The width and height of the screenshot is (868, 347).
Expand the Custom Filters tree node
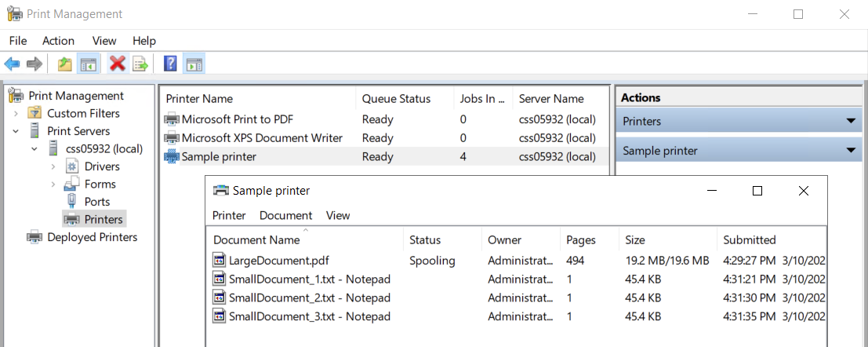[16, 114]
